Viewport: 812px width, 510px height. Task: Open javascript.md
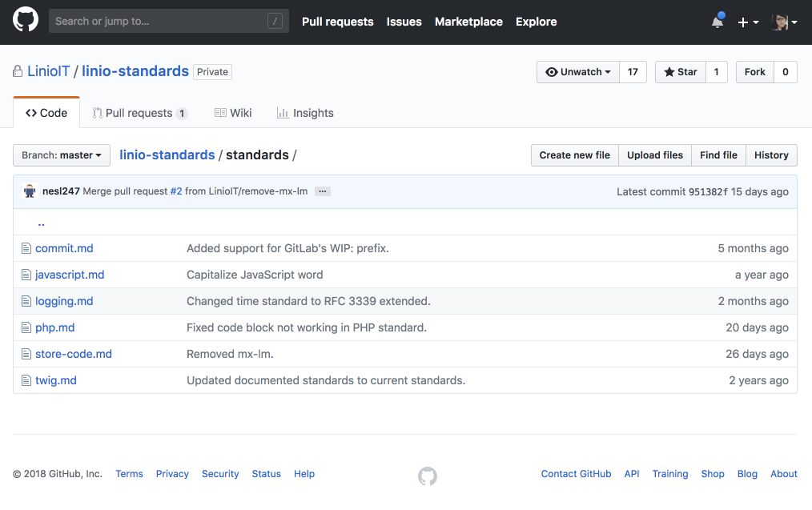tap(70, 275)
